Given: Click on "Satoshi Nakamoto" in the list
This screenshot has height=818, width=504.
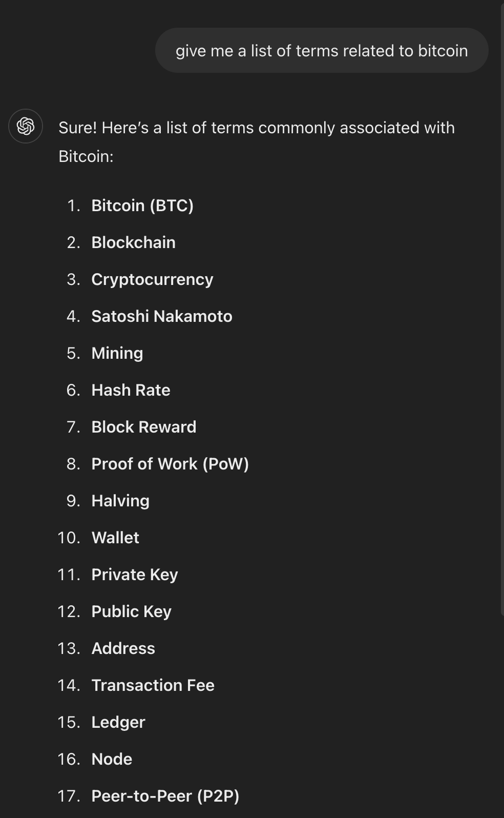Looking at the screenshot, I should (161, 316).
